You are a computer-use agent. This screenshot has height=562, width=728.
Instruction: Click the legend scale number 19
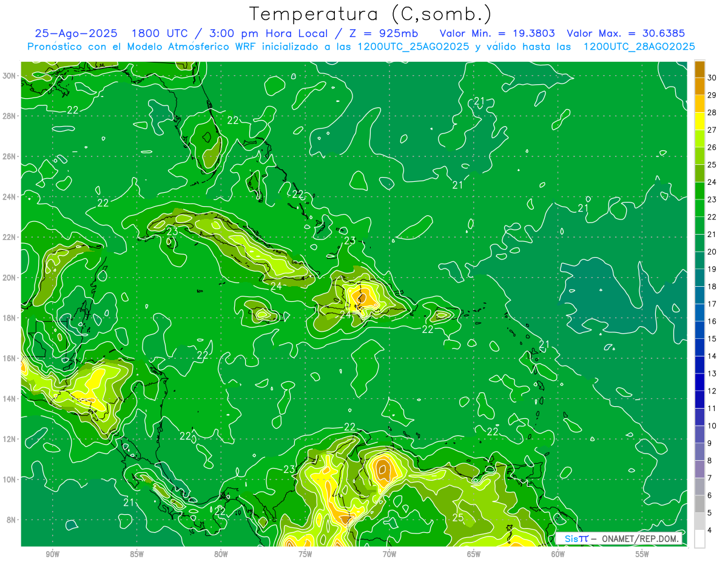712,269
